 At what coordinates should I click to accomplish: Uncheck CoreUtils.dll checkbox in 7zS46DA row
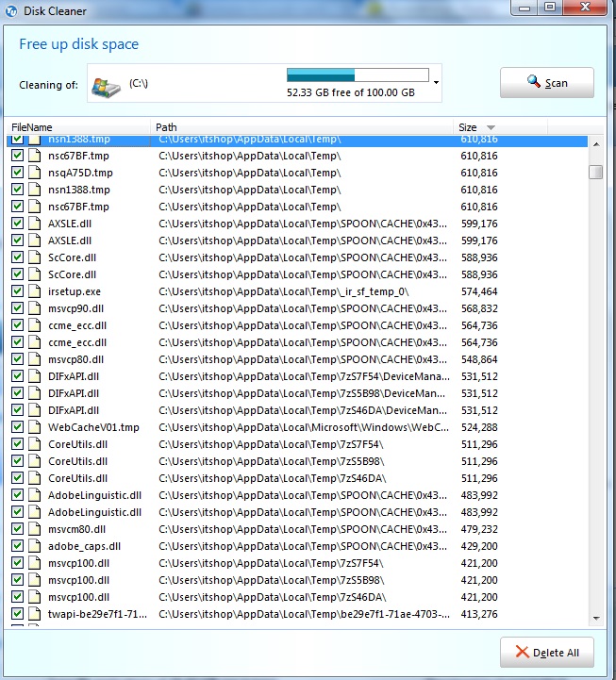[x=17, y=477]
